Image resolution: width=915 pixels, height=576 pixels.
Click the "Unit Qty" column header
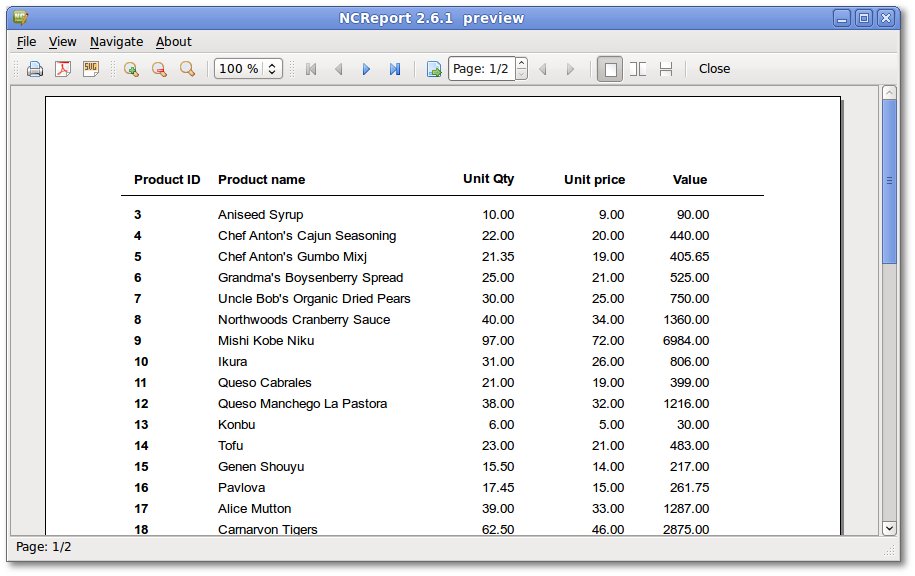click(x=488, y=179)
